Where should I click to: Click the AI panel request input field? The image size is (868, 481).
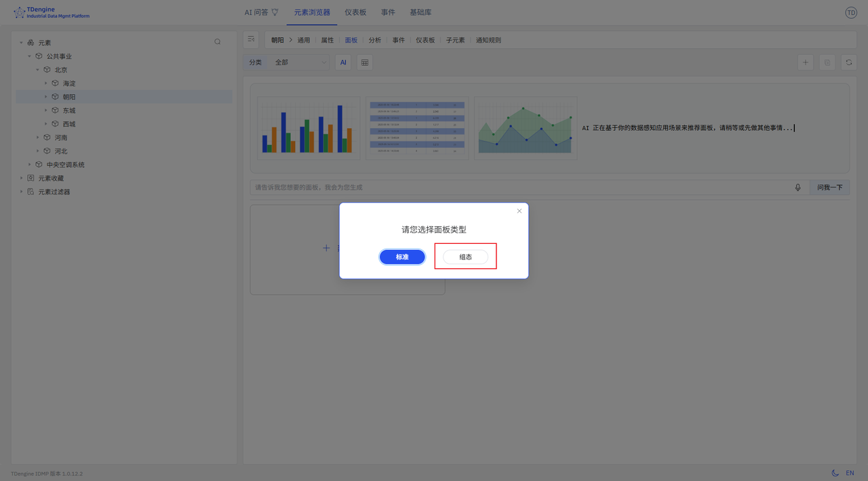point(515,188)
